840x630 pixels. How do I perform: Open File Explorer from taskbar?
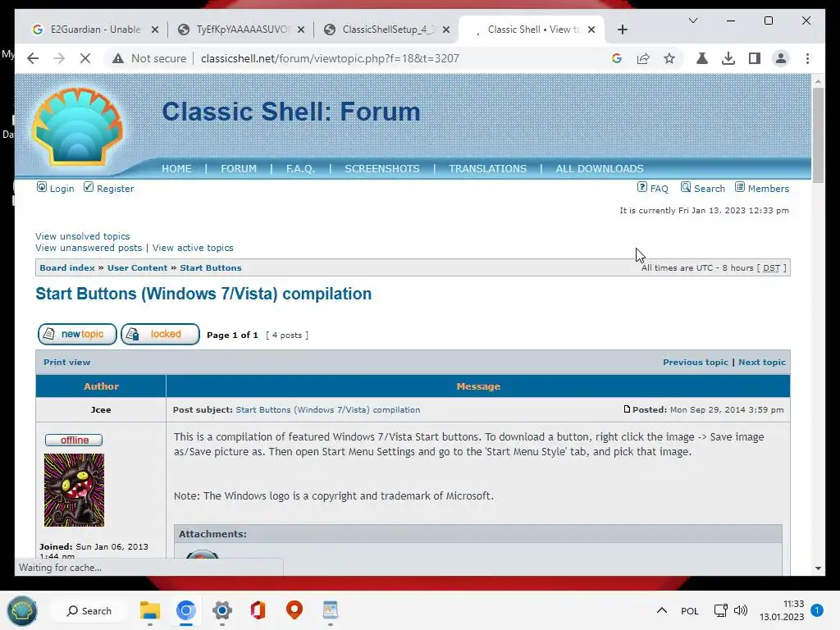point(150,610)
